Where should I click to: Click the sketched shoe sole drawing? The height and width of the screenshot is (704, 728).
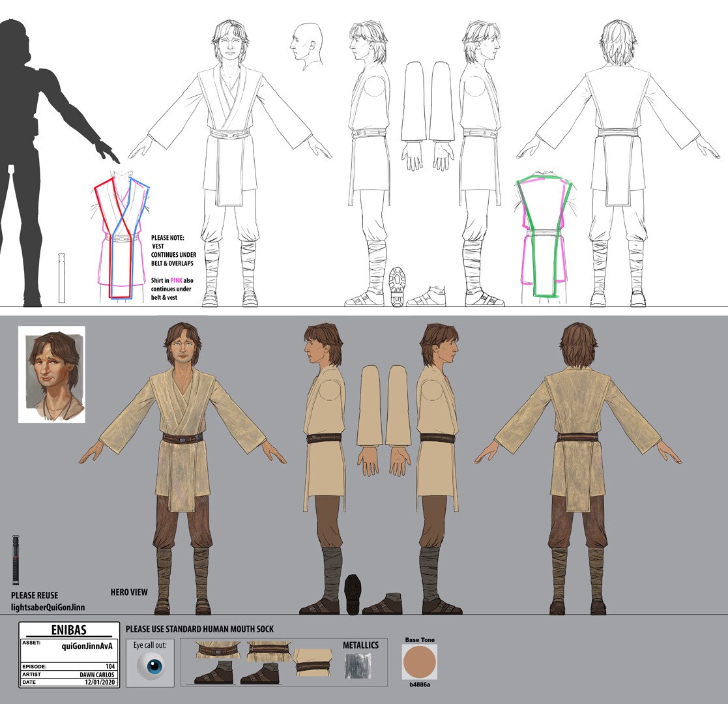tap(398, 287)
